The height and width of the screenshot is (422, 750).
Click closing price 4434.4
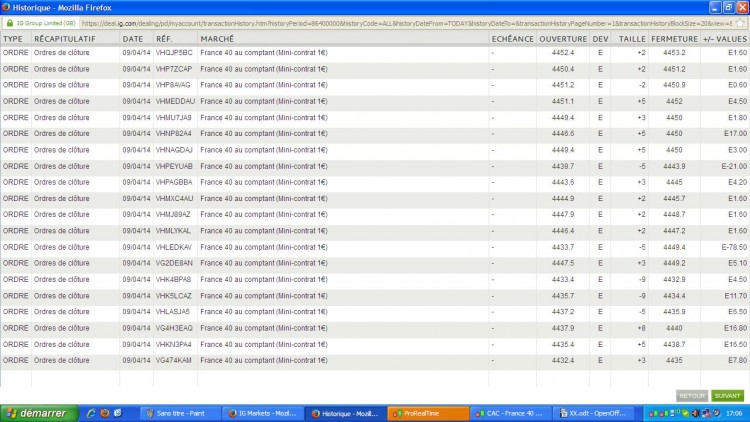(x=674, y=296)
